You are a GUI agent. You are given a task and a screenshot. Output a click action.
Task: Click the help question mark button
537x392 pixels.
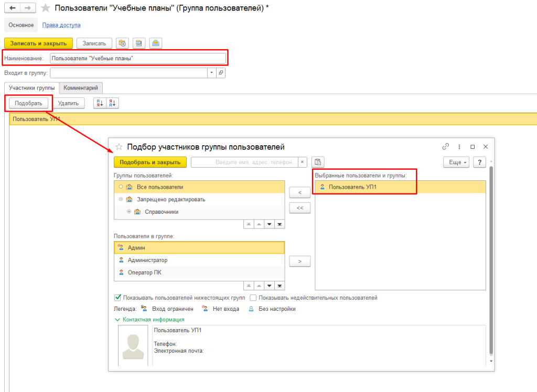pyautogui.click(x=479, y=162)
